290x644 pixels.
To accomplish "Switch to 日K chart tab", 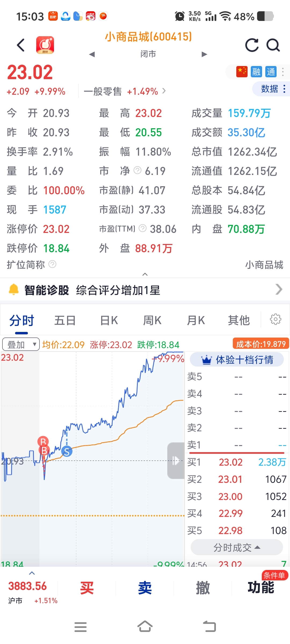I will point(109,320).
